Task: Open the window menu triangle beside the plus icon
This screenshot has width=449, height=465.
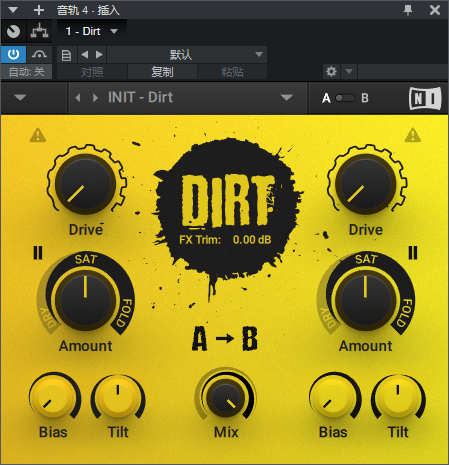Action: tap(13, 10)
